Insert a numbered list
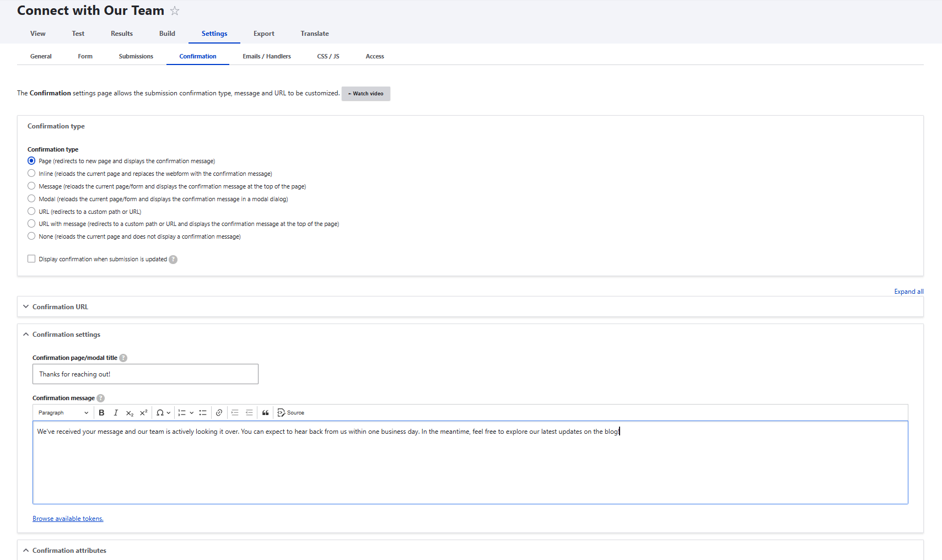Image resolution: width=942 pixels, height=560 pixels. [x=182, y=412]
